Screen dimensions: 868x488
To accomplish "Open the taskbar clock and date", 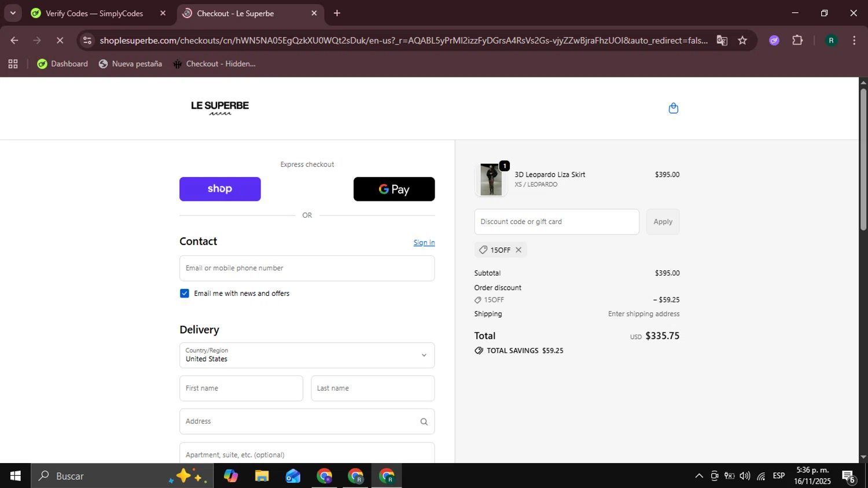I will [812, 476].
